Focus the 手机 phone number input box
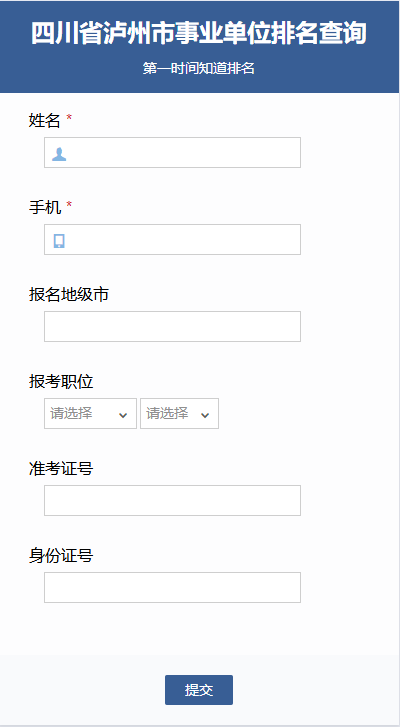This screenshot has width=400, height=727. (x=172, y=239)
